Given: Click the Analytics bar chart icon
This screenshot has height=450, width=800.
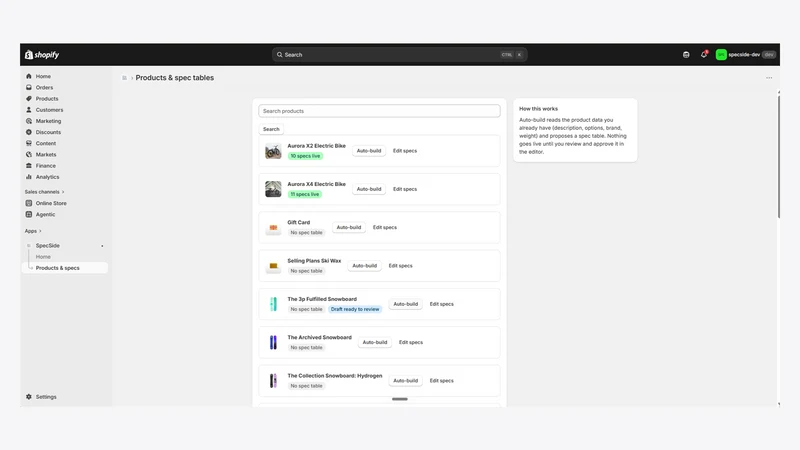Looking at the screenshot, I should click(x=29, y=177).
